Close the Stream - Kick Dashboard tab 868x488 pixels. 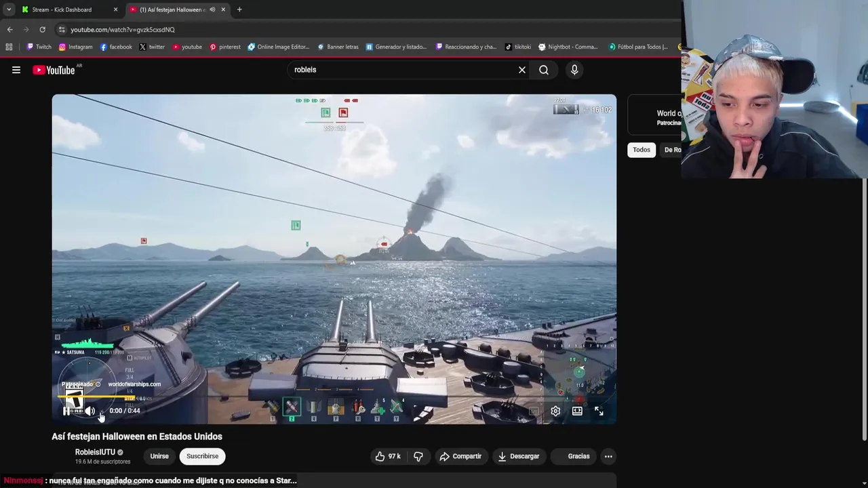tap(115, 9)
